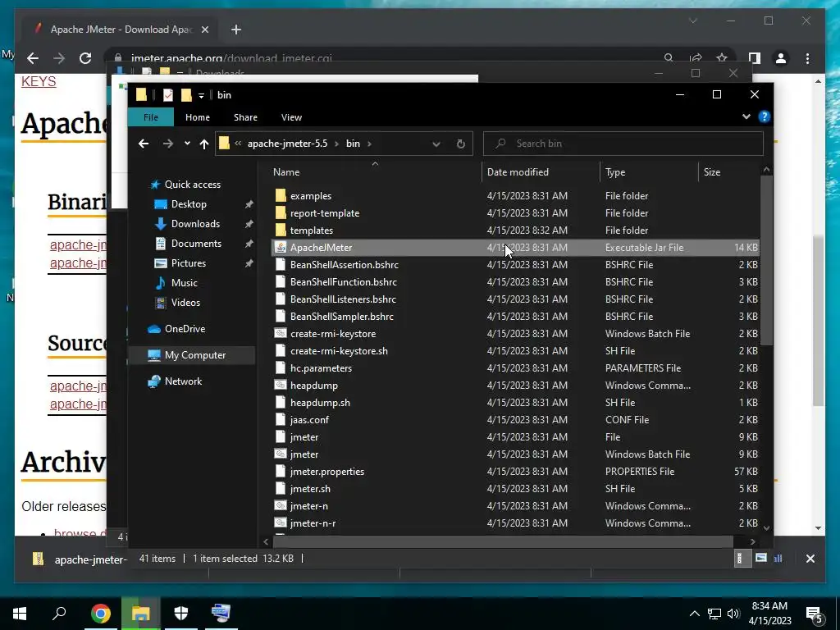The width and height of the screenshot is (840, 630).
Task: Sort by Name column header
Action: [x=375, y=172]
